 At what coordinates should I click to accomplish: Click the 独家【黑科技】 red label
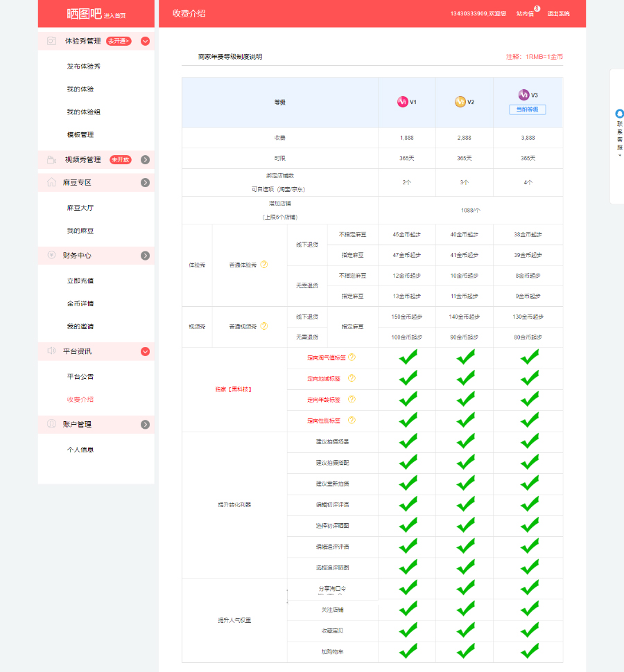pos(234,389)
